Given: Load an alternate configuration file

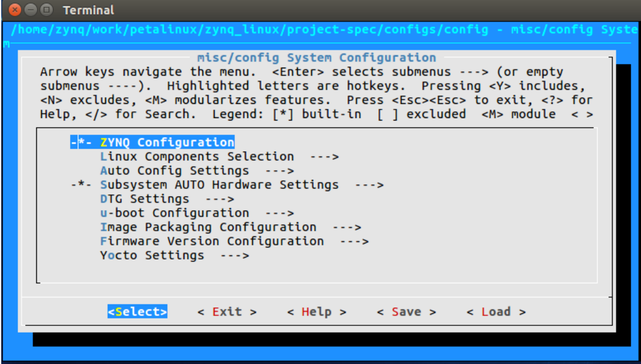Looking at the screenshot, I should (x=497, y=312).
